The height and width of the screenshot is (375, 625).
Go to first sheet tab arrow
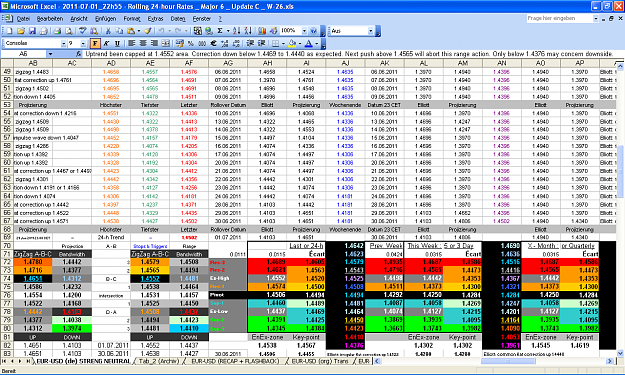[5, 361]
